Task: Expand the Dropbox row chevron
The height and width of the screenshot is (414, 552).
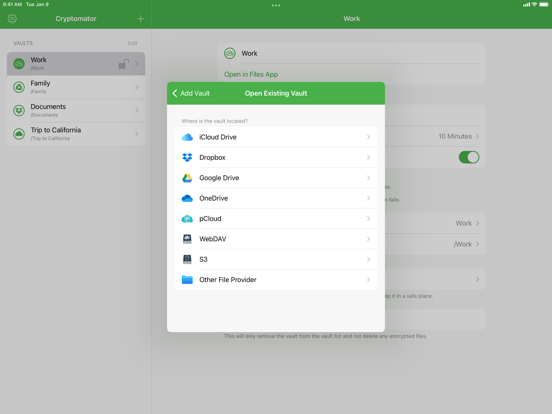Action: tap(368, 157)
